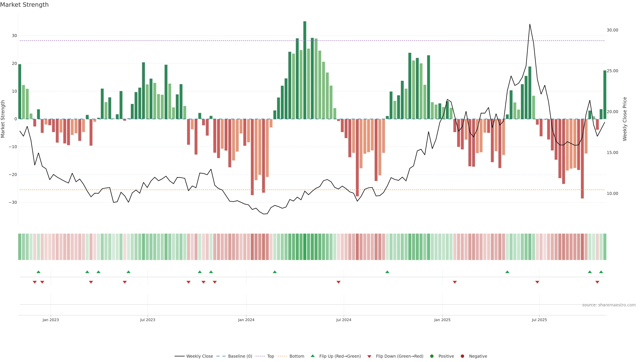Click the Weekly Close Price axis title
The image size is (644, 362).
coord(625,119)
